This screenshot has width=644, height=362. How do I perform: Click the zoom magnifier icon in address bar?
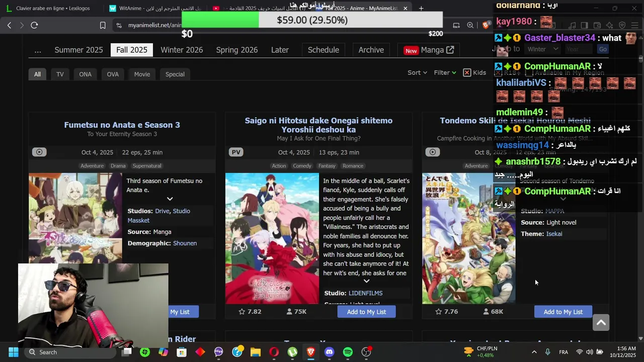coord(470,25)
